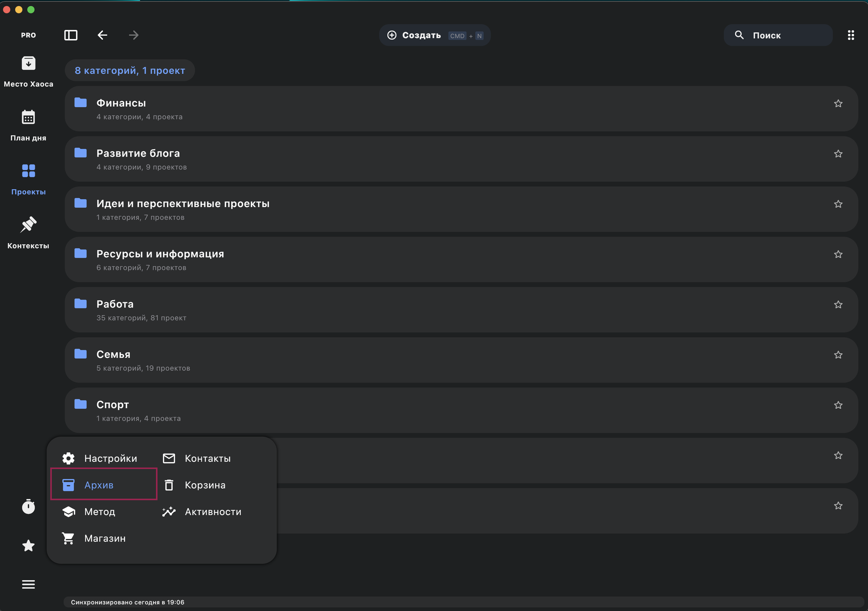Go back with left arrow
Screen dimensions: 868x611
pos(102,35)
